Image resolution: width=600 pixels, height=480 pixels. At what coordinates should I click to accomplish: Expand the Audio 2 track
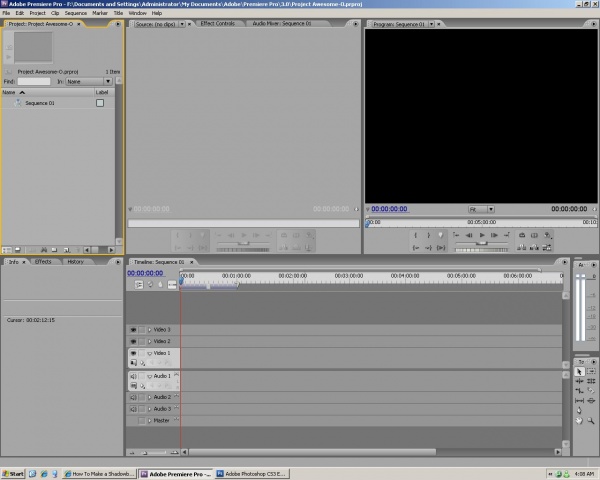point(150,397)
